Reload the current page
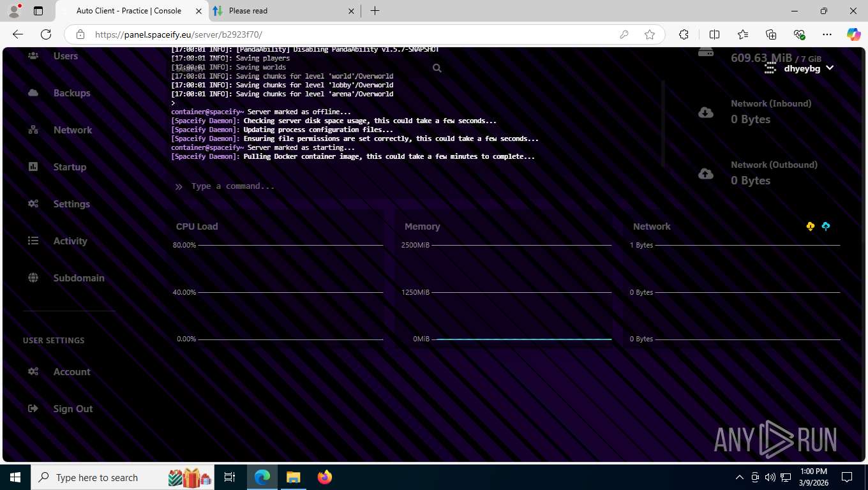 point(46,34)
